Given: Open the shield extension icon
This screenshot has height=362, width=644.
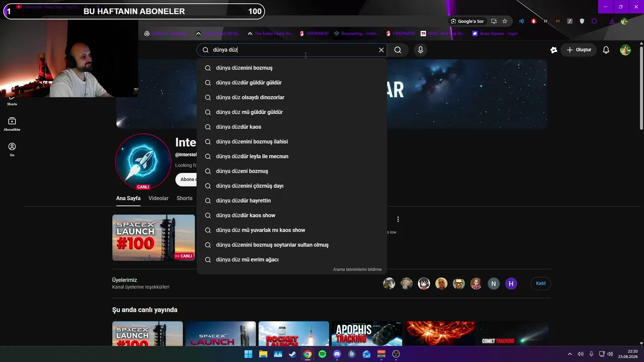Looking at the screenshot, I should point(582,21).
